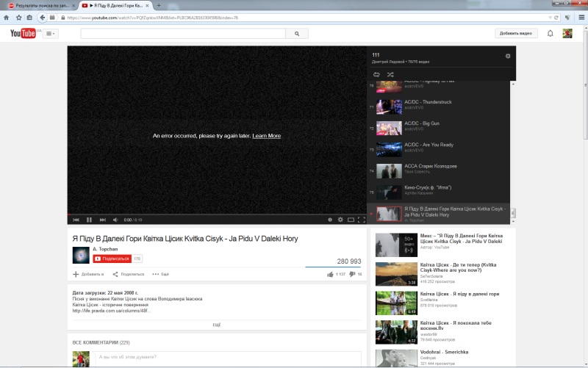Toggle playlist repeat (loop) button
Image resolution: width=588 pixels, height=368 pixels.
coord(376,74)
